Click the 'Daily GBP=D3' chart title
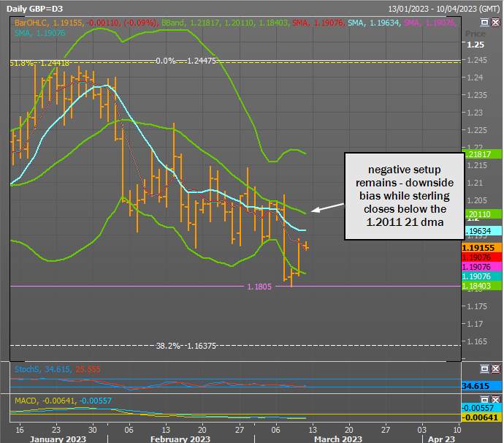Image resolution: width=504 pixels, height=443 pixels. tap(34, 9)
